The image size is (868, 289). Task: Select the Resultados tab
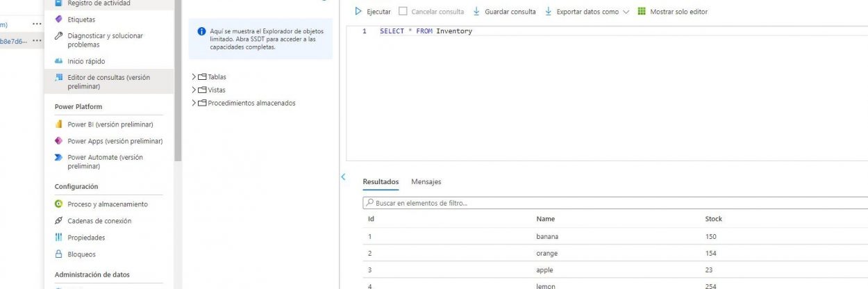[381, 182]
